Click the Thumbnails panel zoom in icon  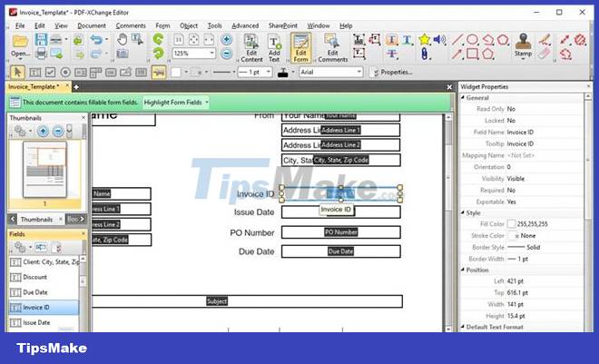pyautogui.click(x=43, y=131)
